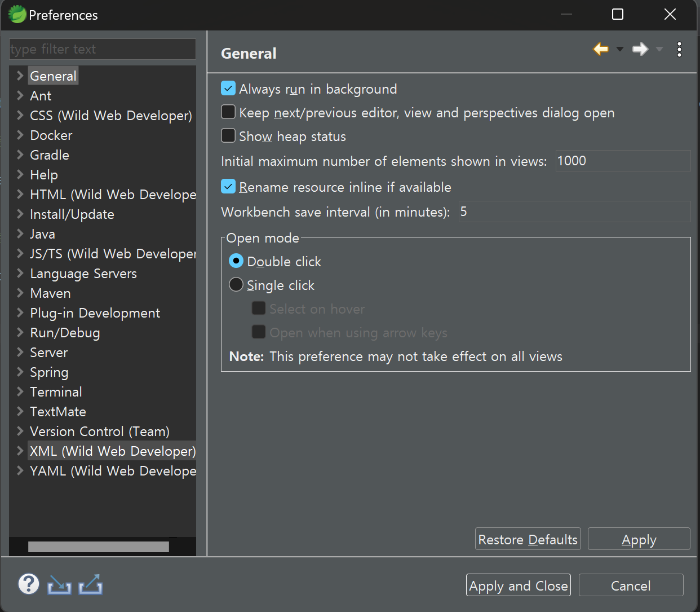
Task: Expand the Java tree node
Action: pos(20,234)
